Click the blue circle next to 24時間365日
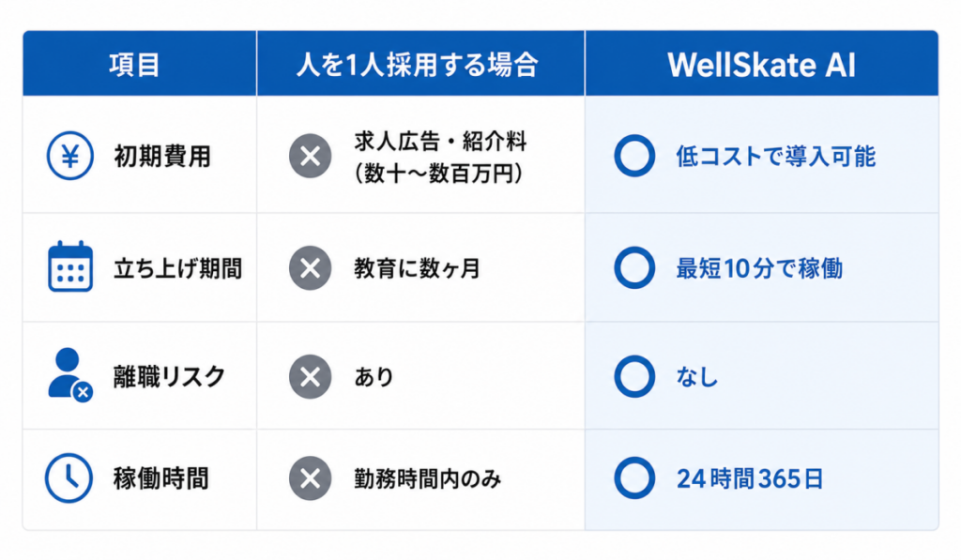961x560 pixels. (634, 477)
